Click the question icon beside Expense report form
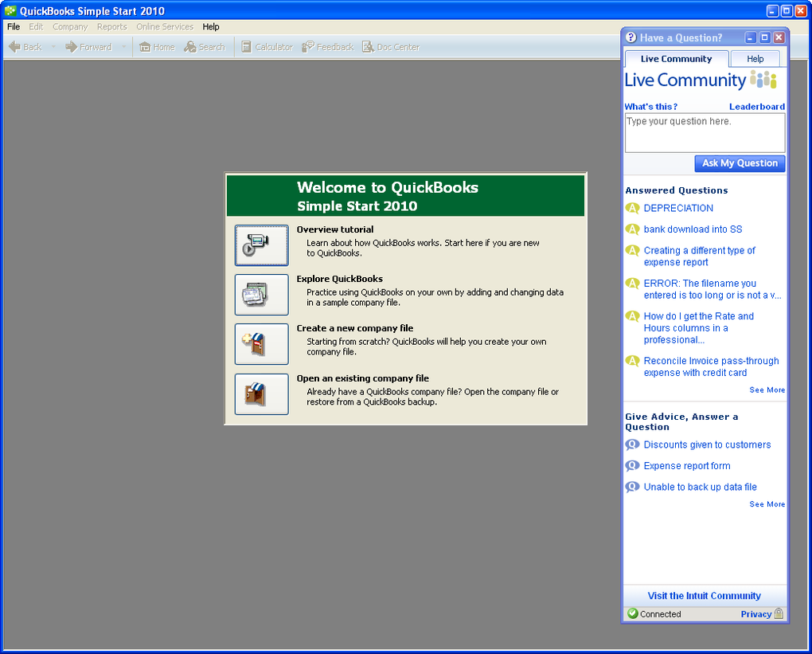 (x=632, y=466)
